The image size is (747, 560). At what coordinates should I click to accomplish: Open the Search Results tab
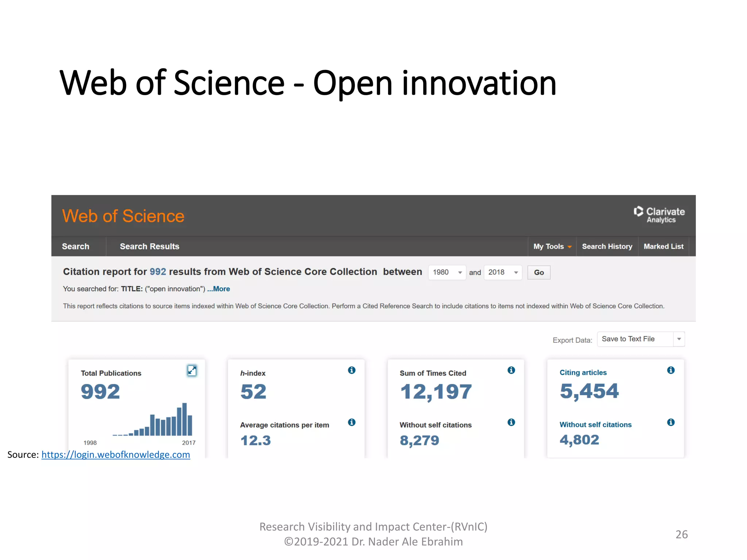pyautogui.click(x=150, y=246)
